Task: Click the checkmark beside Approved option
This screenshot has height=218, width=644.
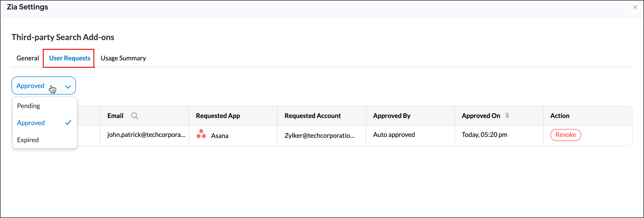Action: click(x=68, y=123)
